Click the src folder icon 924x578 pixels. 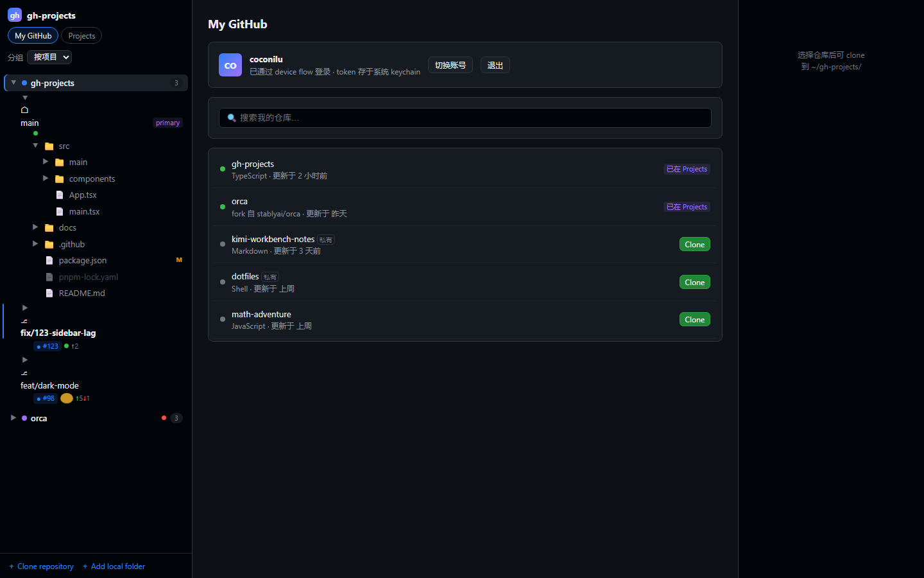coord(49,146)
